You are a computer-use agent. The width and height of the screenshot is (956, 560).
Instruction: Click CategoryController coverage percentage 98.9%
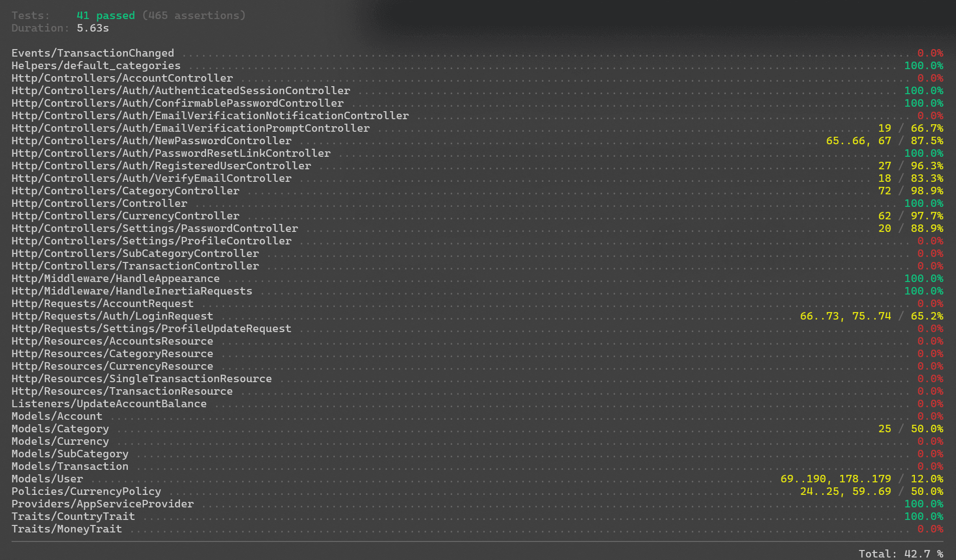(x=927, y=191)
